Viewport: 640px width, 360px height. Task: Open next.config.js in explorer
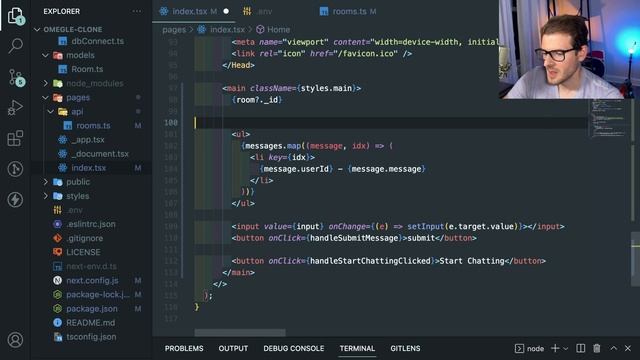coord(91,280)
